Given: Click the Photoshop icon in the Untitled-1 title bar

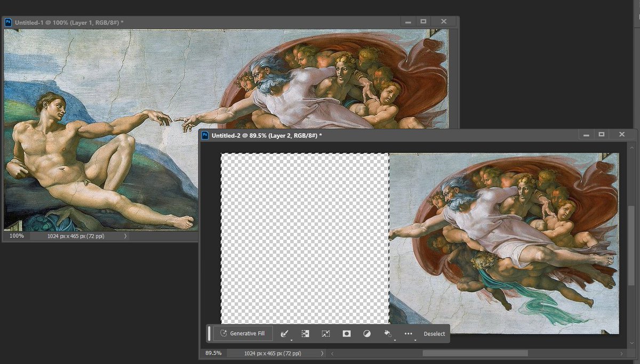Looking at the screenshot, I should 9,22.
